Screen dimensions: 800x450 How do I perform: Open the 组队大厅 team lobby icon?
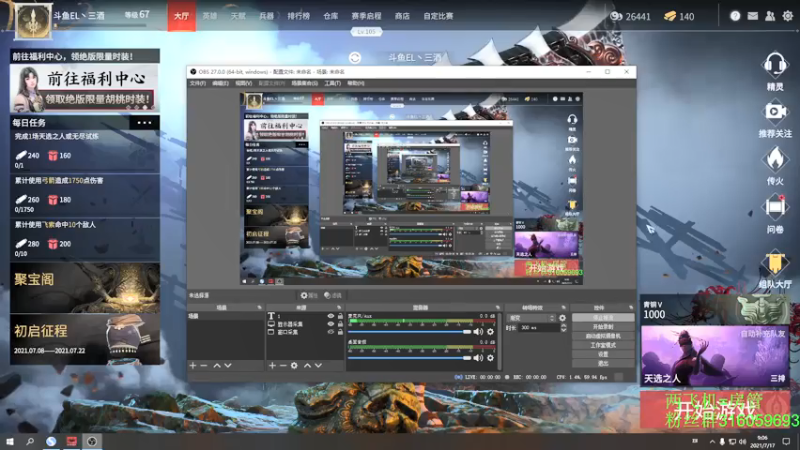click(x=774, y=263)
